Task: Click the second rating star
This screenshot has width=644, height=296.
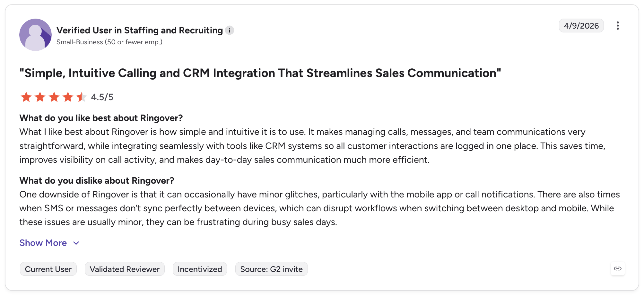Action: pos(40,97)
